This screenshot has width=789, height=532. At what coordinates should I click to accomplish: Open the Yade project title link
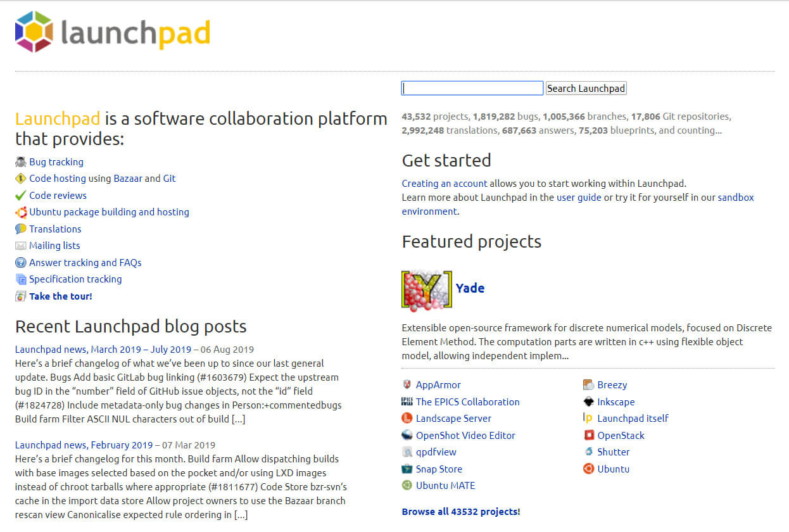[470, 288]
